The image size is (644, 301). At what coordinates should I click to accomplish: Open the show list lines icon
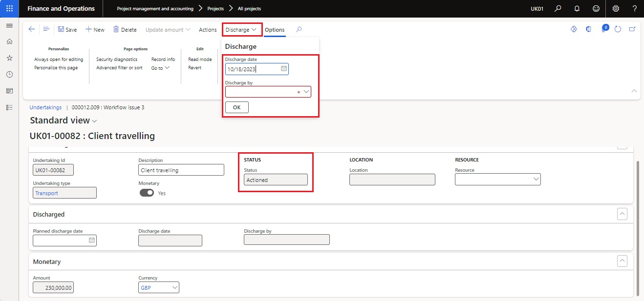(46, 29)
